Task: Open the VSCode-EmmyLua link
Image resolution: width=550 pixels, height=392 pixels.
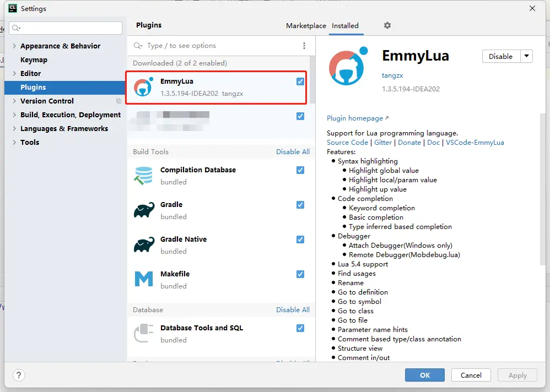Action: [474, 142]
